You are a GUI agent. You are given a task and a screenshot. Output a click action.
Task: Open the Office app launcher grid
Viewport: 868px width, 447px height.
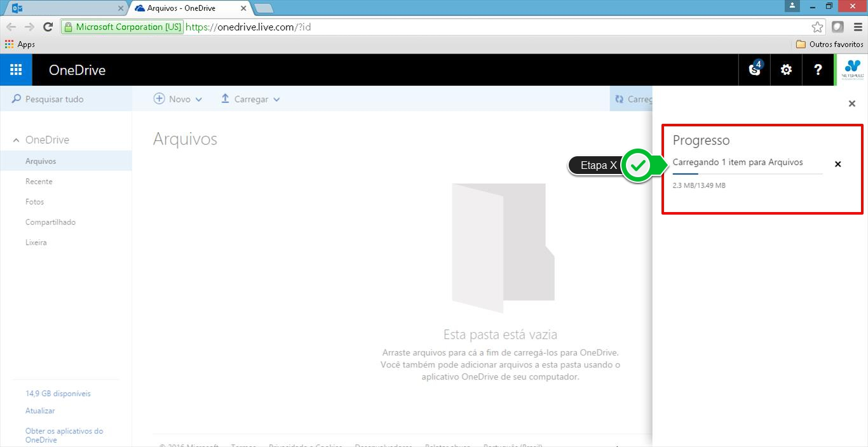click(16, 70)
